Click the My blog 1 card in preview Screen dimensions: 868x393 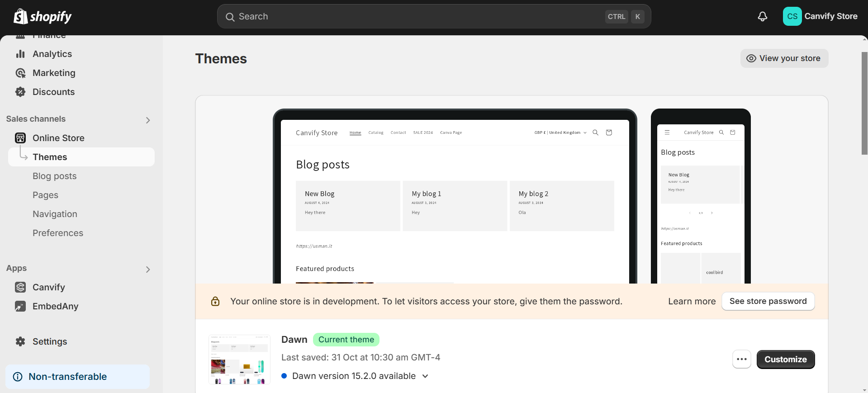point(455,206)
